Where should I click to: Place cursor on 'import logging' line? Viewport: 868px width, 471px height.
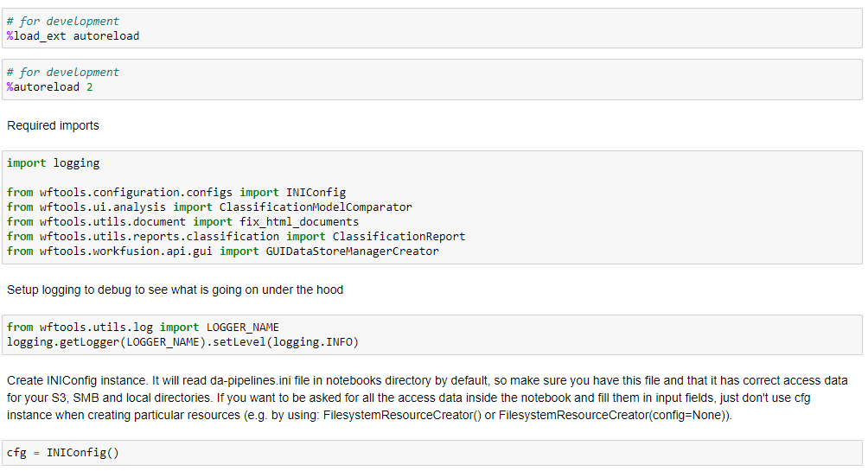pos(53,163)
